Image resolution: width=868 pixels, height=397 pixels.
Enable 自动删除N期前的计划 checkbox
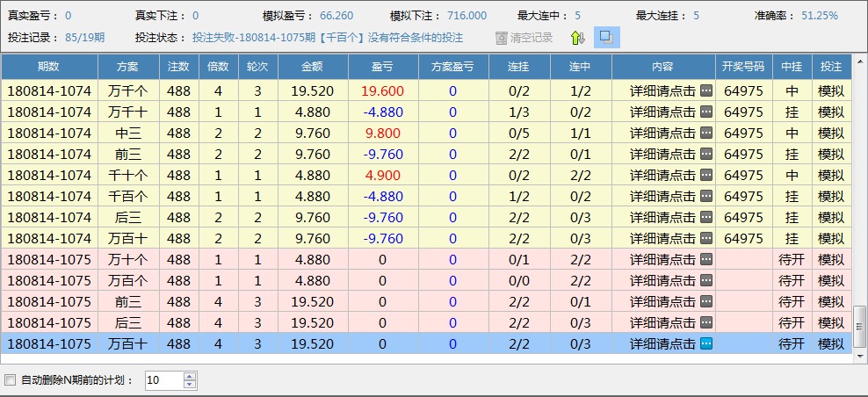pos(11,380)
